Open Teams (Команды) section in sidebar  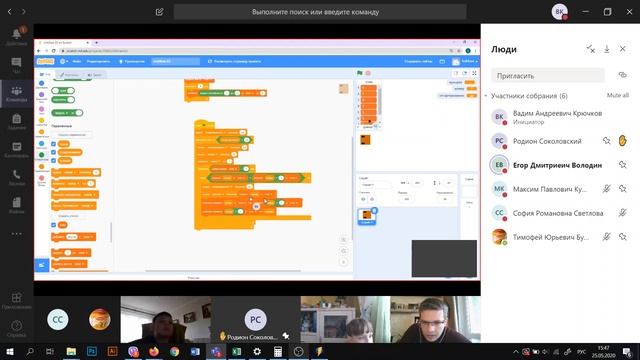click(16, 93)
